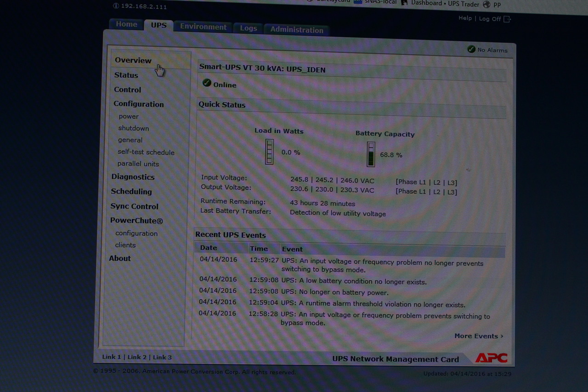
Task: Click the Recent UPS Events heading
Action: pyautogui.click(x=231, y=235)
